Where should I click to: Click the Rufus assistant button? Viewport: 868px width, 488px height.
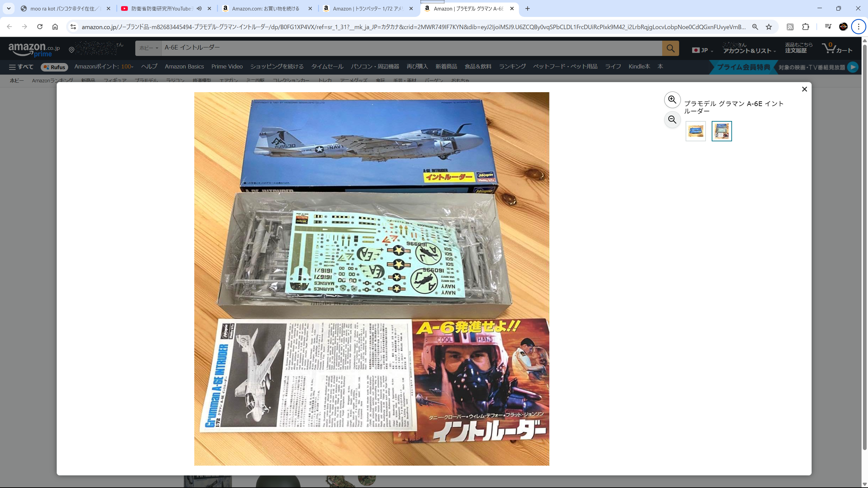[x=54, y=67]
